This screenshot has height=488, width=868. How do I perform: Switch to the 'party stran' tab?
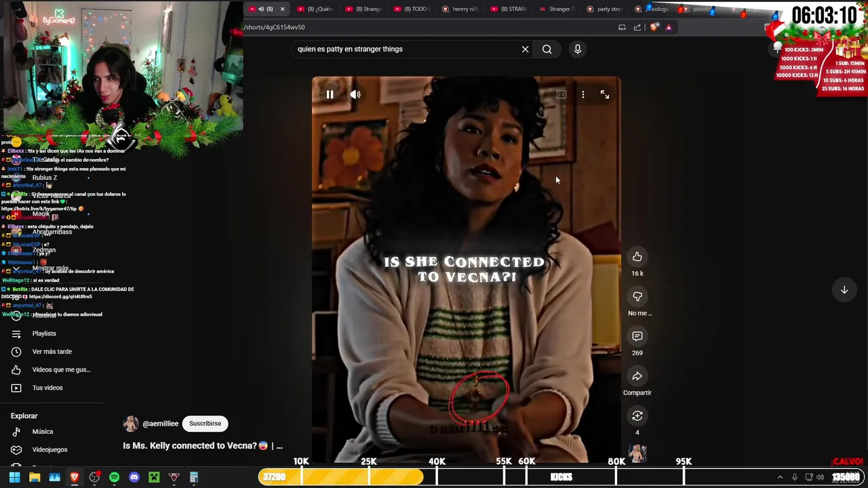(606, 9)
